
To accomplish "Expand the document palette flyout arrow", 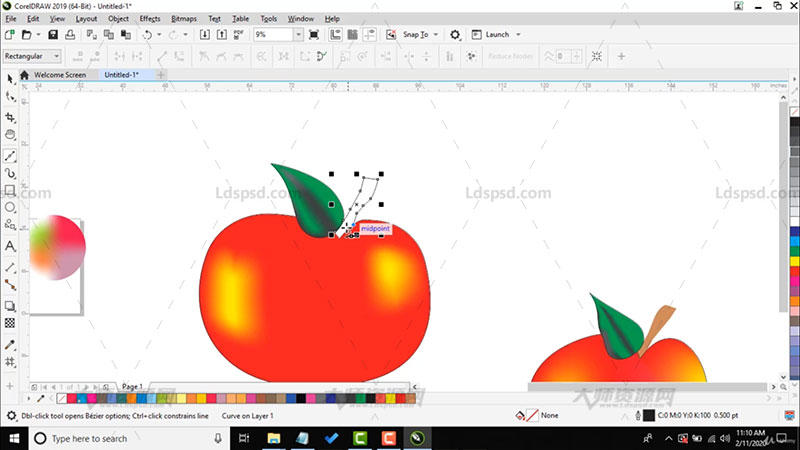I will coord(29,398).
